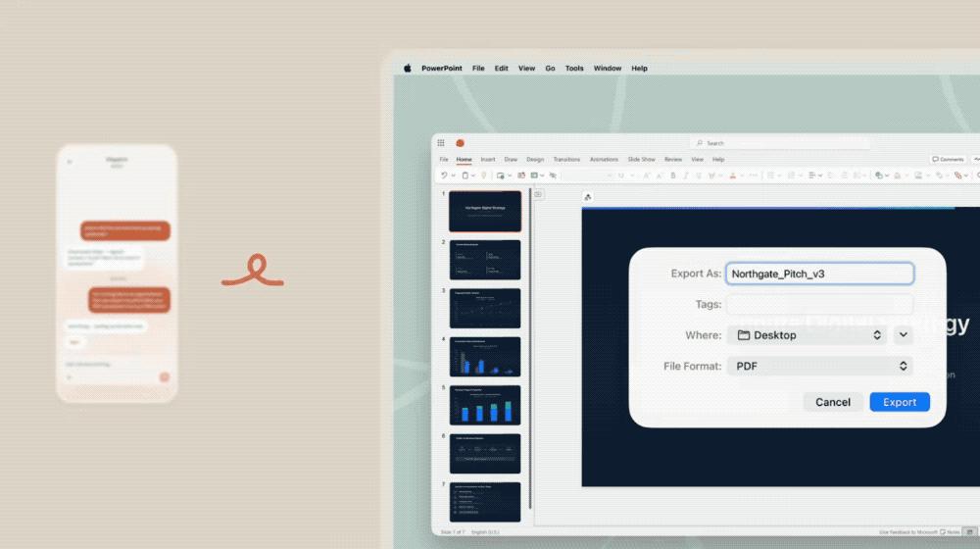Image resolution: width=980 pixels, height=549 pixels.
Task: Click the Cancel button
Action: [x=832, y=402]
